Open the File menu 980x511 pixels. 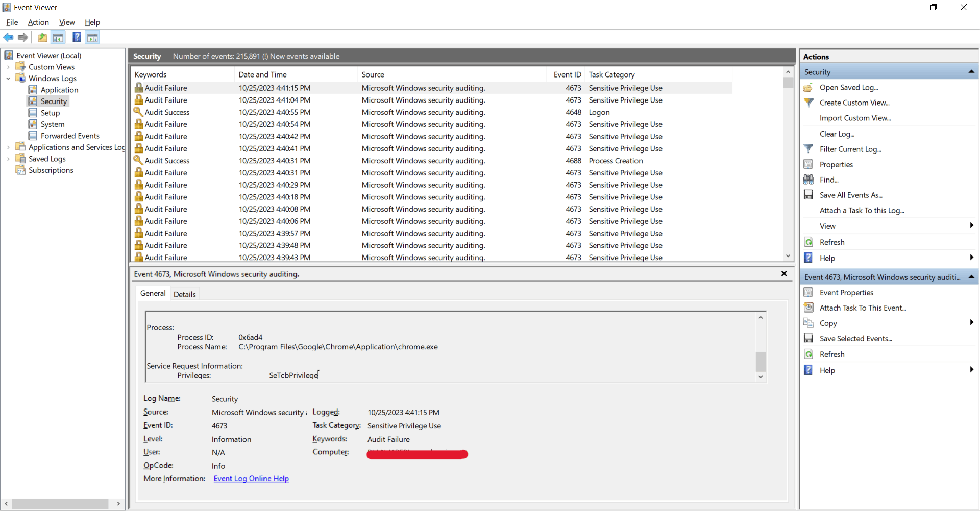[12, 22]
